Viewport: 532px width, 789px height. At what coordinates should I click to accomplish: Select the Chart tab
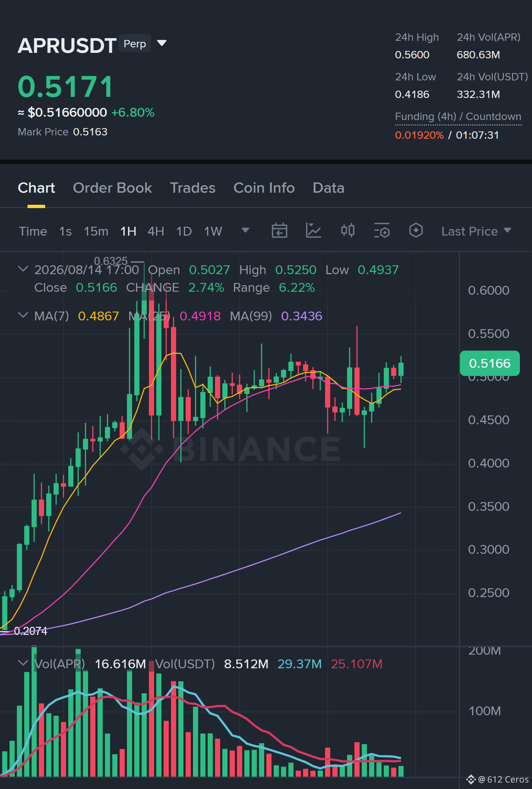tap(36, 188)
